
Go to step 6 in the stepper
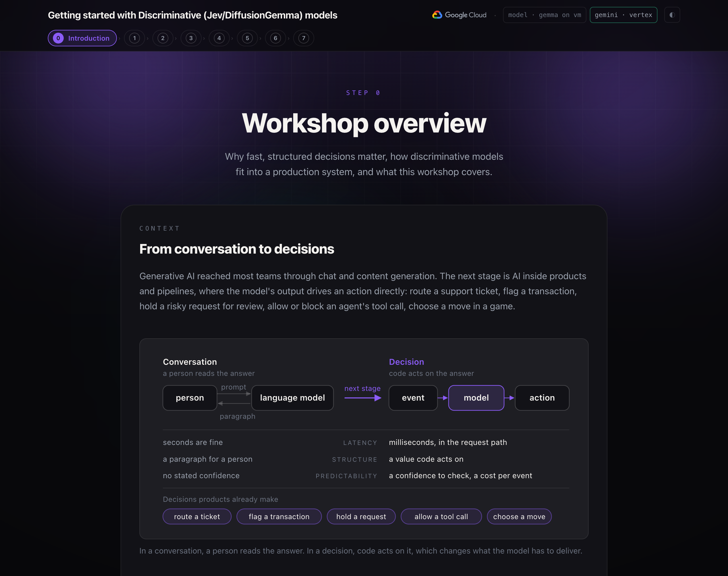(275, 38)
